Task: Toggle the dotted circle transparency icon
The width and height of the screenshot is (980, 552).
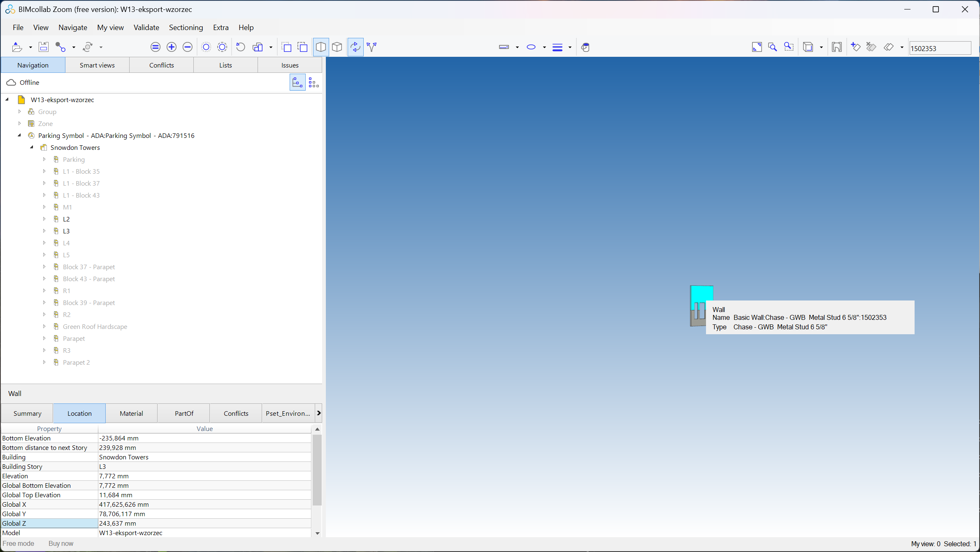Action: click(206, 47)
